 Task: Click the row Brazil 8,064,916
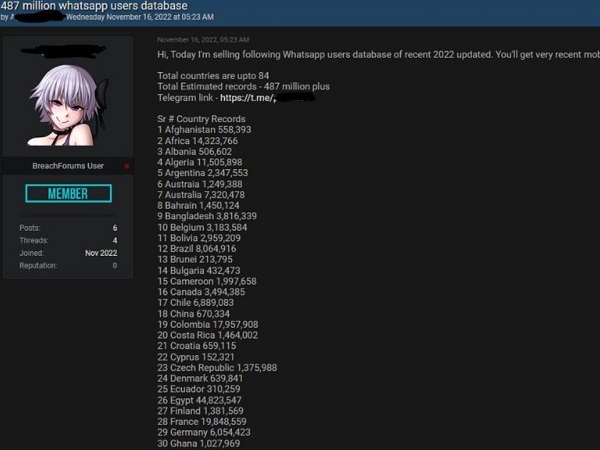[197, 249]
